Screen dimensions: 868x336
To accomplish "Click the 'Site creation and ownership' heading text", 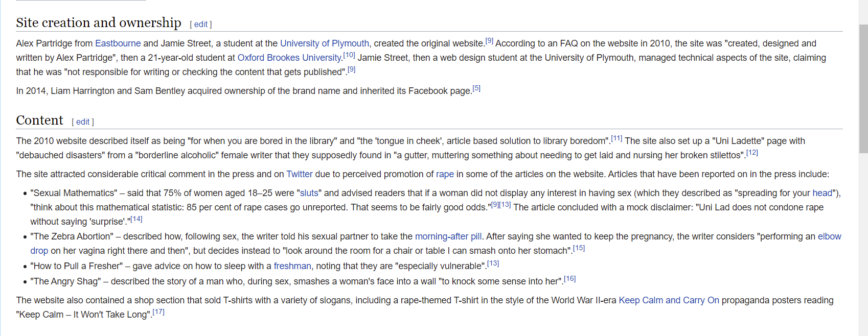I will [x=99, y=22].
